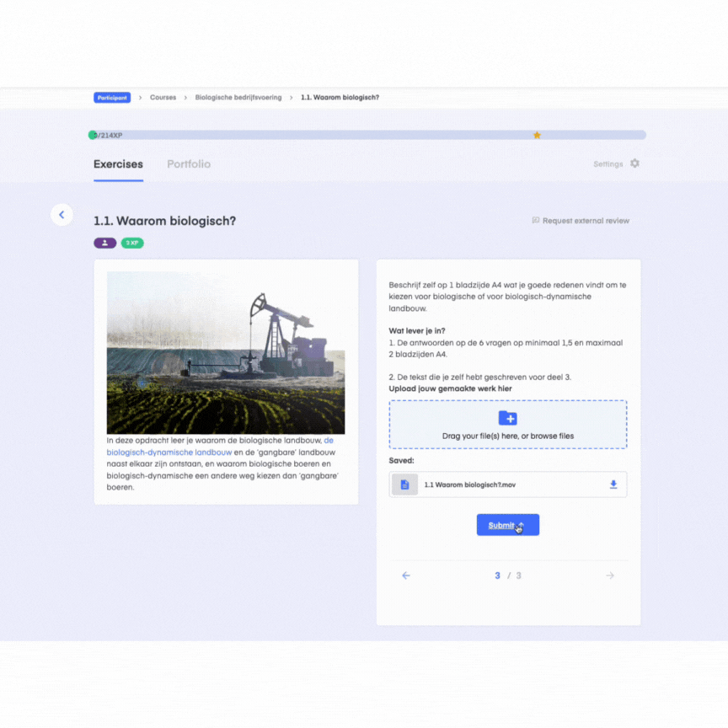Click the purple participant badge icon
The image size is (728, 728).
(x=105, y=243)
